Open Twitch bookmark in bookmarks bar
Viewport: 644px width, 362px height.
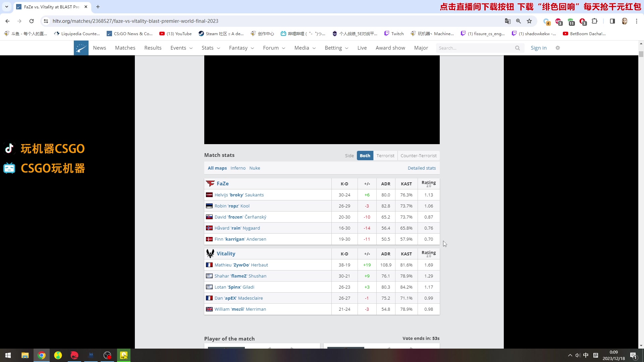pyautogui.click(x=394, y=34)
